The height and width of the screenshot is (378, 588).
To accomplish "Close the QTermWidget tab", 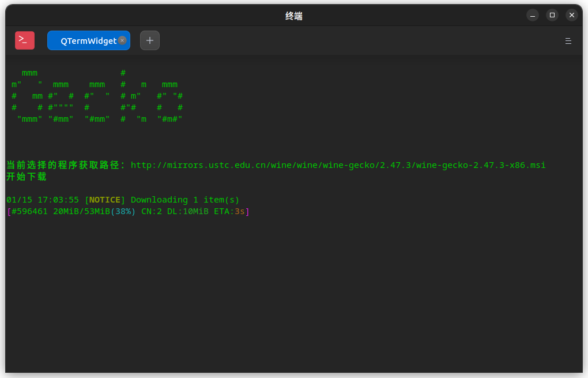I will [122, 40].
